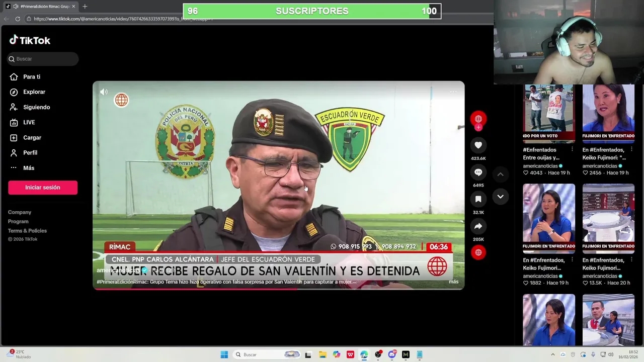Image resolution: width=644 pixels, height=362 pixels.
Task: Click the Iniciar sesión button
Action: tap(43, 188)
